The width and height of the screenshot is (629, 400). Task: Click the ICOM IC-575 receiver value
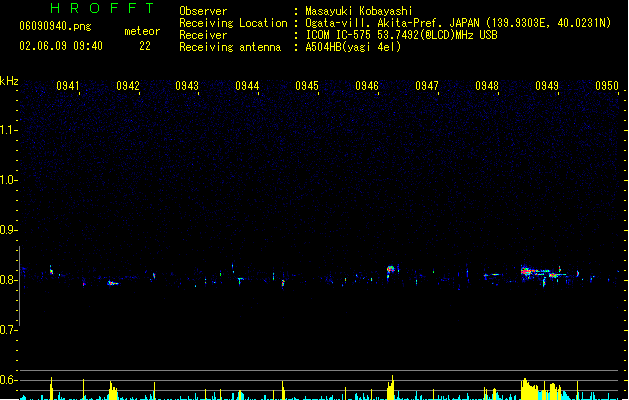click(x=402, y=35)
